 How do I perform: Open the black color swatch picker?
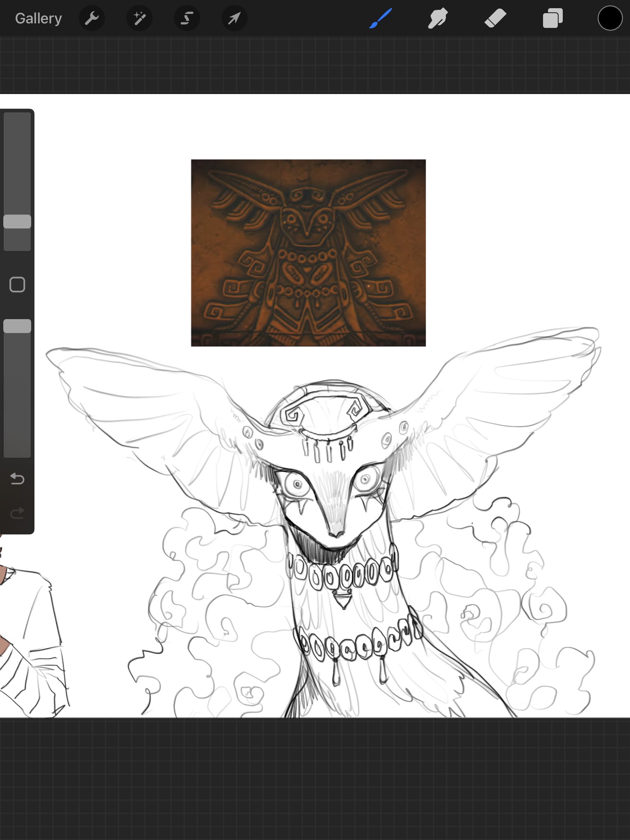tap(610, 18)
